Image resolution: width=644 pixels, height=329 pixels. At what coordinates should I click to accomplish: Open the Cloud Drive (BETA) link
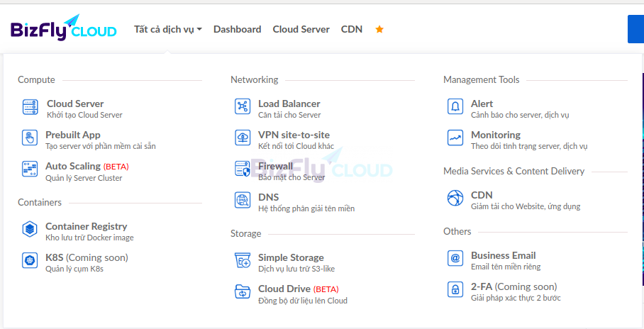(x=299, y=289)
